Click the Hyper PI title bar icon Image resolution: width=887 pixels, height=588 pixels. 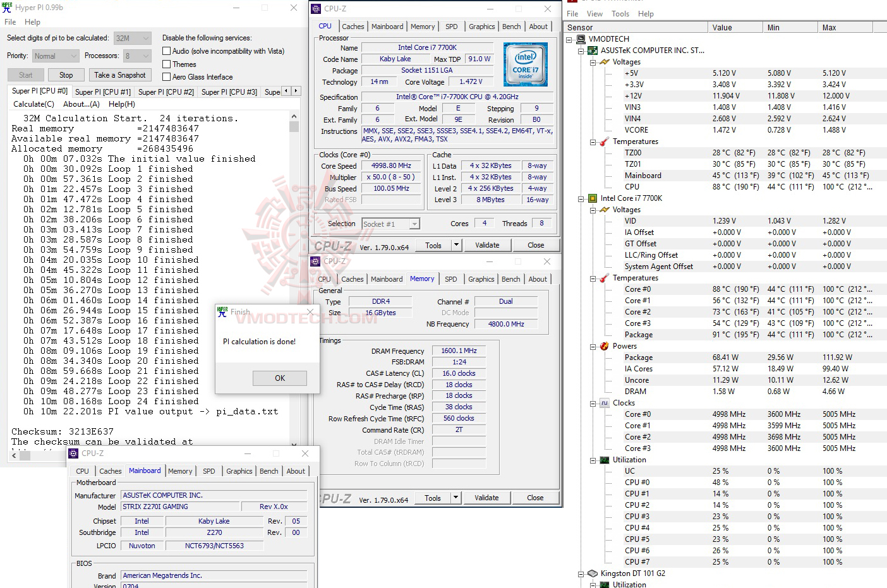8,7
